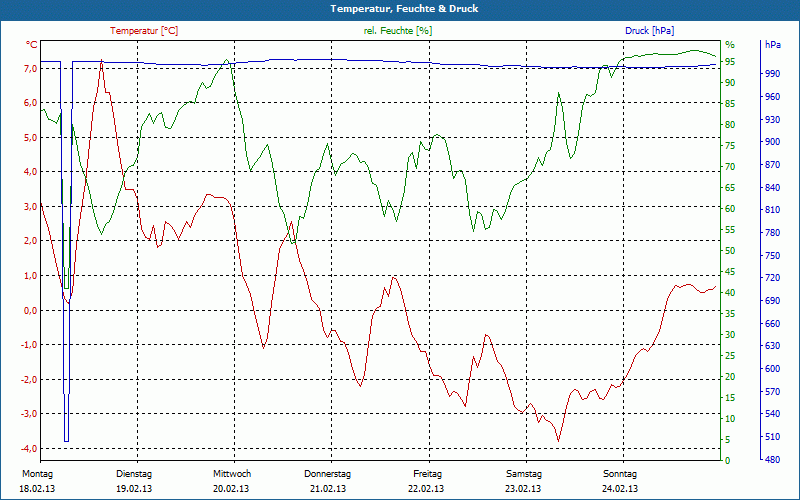Click the '1,0' temperature axis value

tap(31, 276)
